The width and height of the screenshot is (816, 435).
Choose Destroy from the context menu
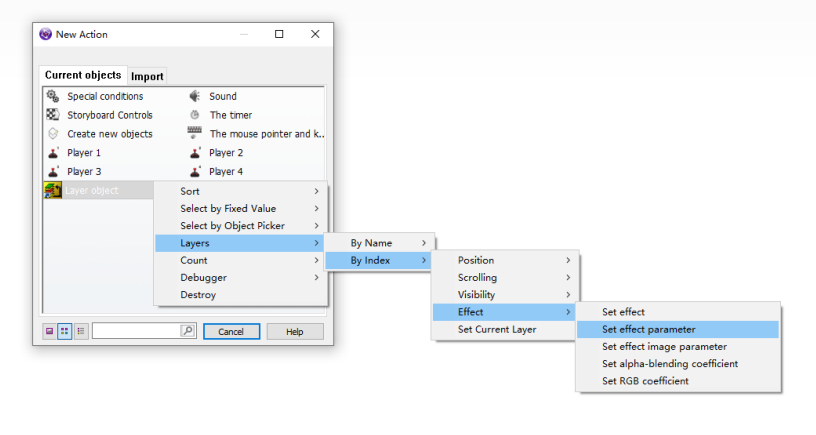pyautogui.click(x=241, y=295)
